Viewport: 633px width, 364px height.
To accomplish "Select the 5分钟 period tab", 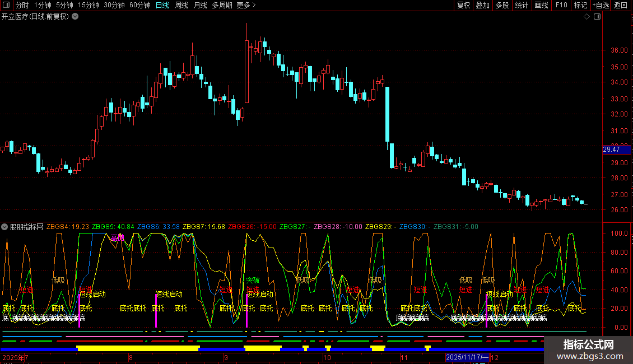I will tap(64, 5).
